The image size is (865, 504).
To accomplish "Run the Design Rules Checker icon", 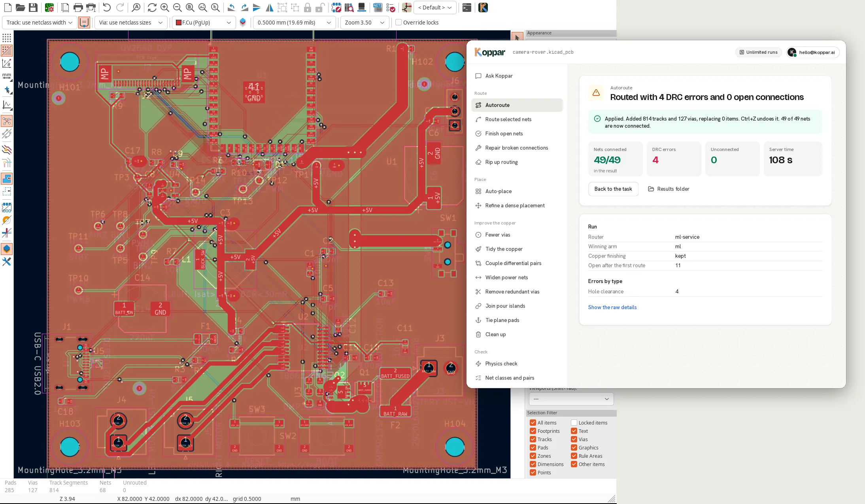I will click(x=391, y=8).
